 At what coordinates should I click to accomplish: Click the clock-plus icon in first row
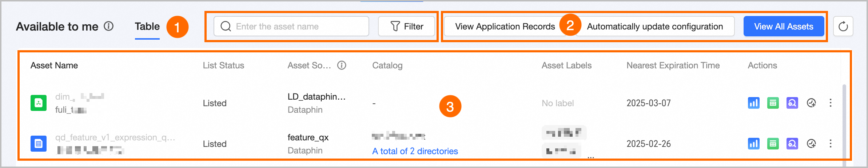tap(811, 103)
